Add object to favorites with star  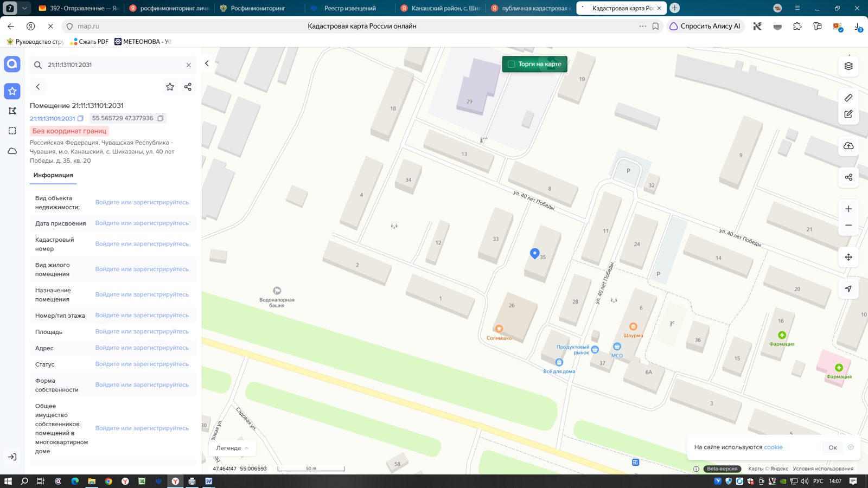click(170, 87)
